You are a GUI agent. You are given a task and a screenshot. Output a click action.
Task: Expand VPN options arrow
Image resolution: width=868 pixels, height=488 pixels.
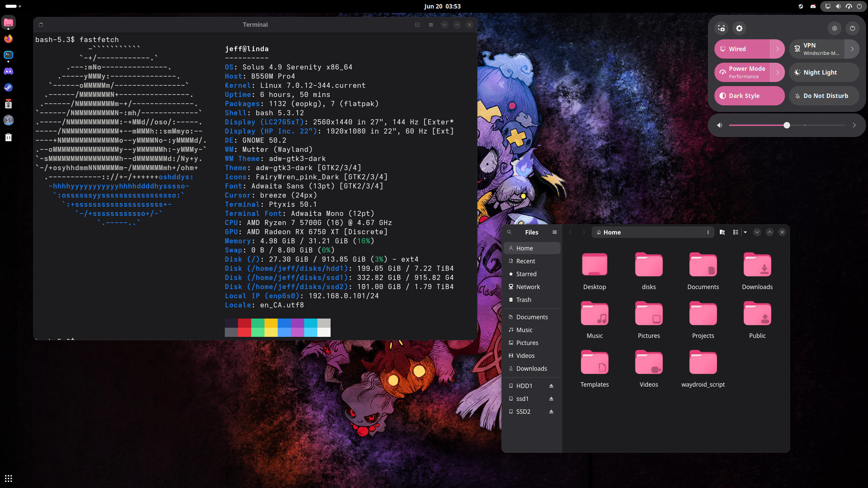click(852, 49)
